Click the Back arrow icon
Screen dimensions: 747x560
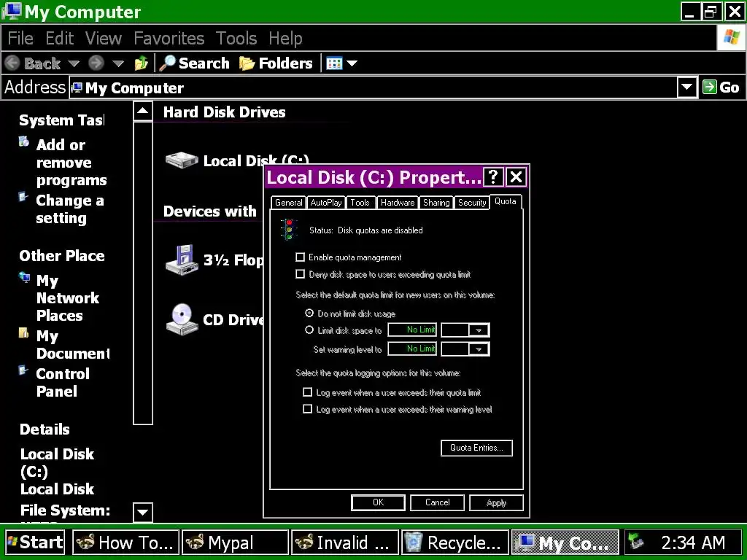pyautogui.click(x=12, y=63)
